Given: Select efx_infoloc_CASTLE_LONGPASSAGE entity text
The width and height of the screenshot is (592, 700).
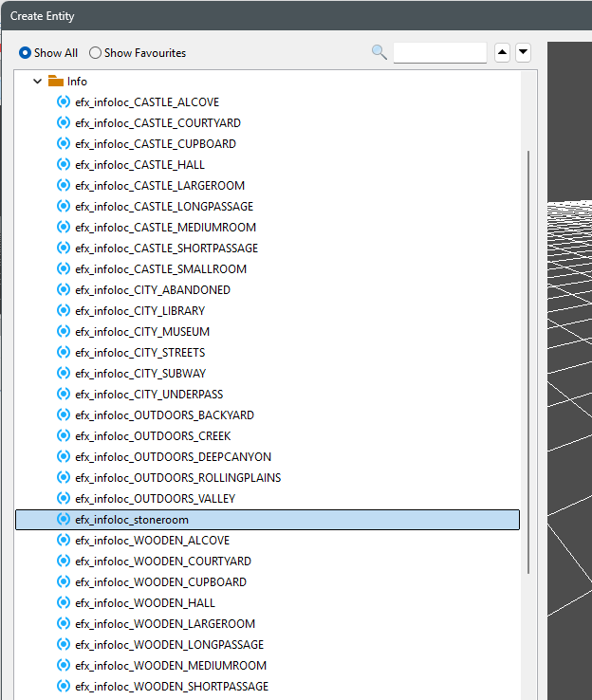Looking at the screenshot, I should 164,207.
